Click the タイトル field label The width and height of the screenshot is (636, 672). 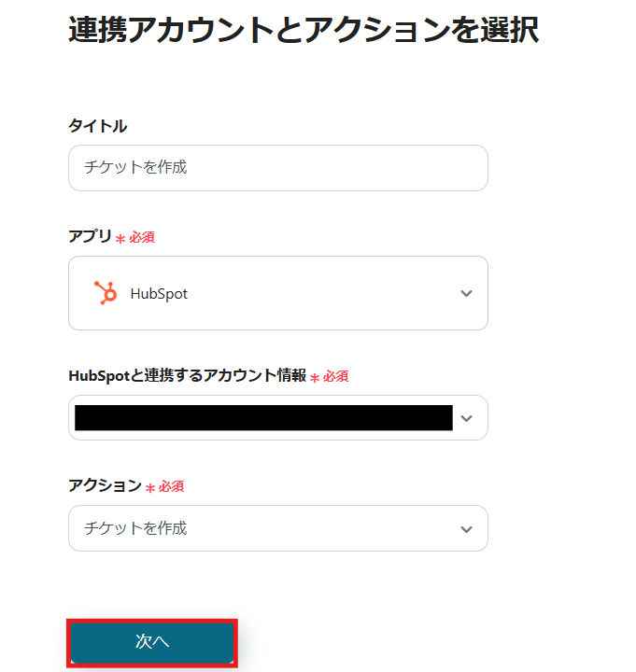point(97,125)
